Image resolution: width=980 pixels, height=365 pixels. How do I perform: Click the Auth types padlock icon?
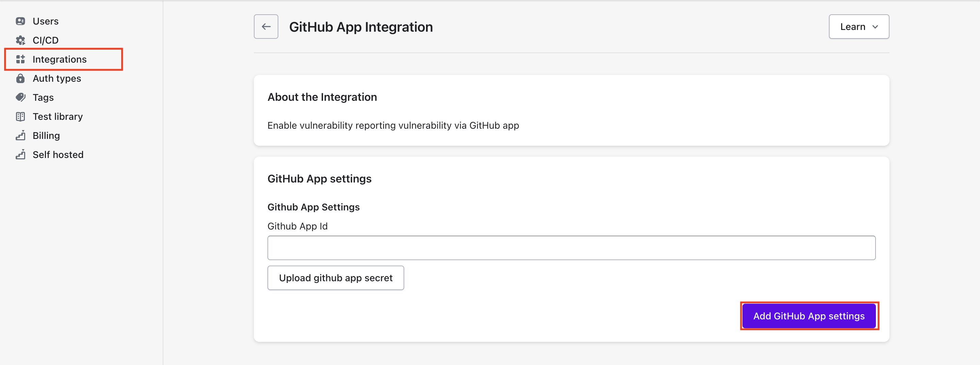pos(20,78)
